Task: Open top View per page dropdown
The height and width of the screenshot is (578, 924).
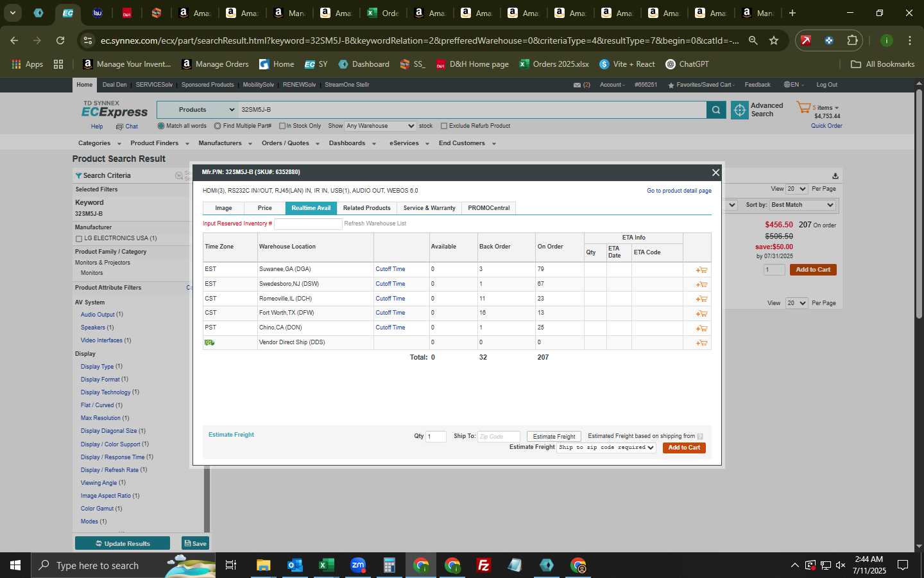Action: coord(796,189)
